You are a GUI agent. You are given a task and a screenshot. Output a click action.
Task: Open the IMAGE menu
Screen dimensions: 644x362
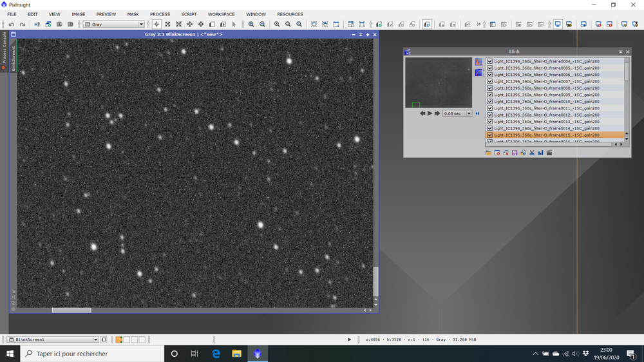[x=79, y=14]
